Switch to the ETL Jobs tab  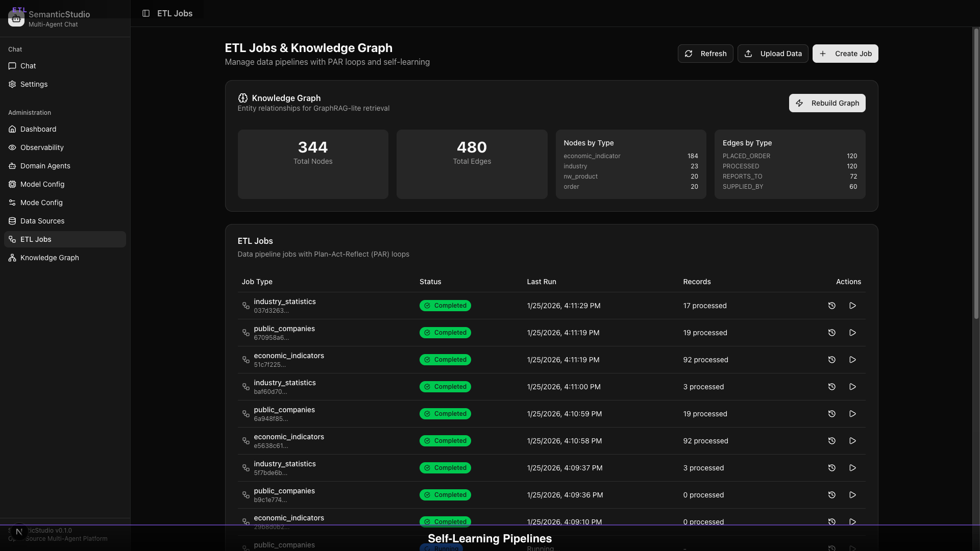pyautogui.click(x=174, y=14)
